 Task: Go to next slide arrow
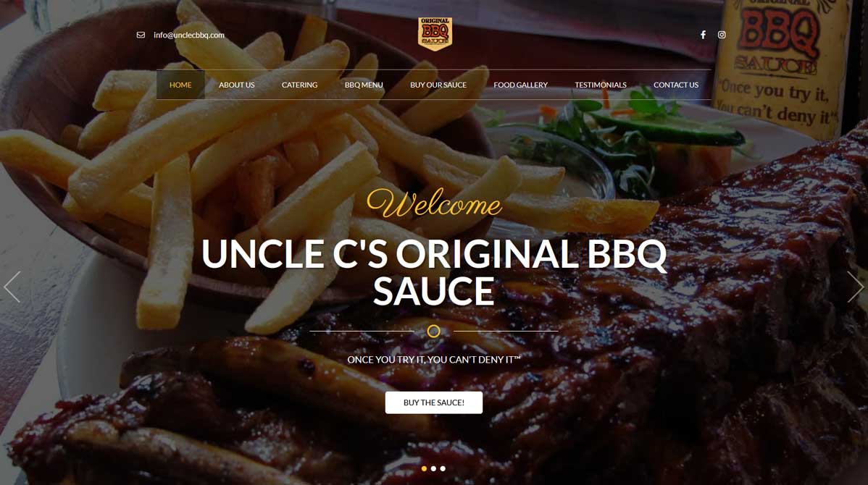[x=855, y=287]
